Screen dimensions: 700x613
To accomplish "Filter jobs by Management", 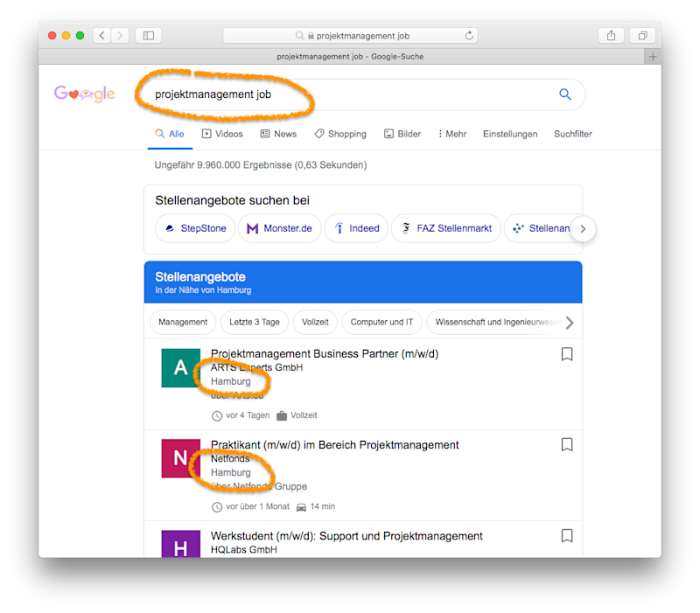I will pos(183,322).
